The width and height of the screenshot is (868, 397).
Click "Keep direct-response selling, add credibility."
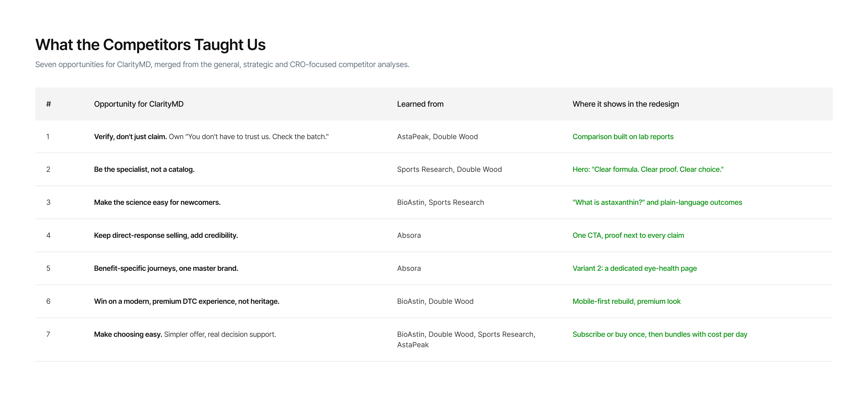pos(166,236)
